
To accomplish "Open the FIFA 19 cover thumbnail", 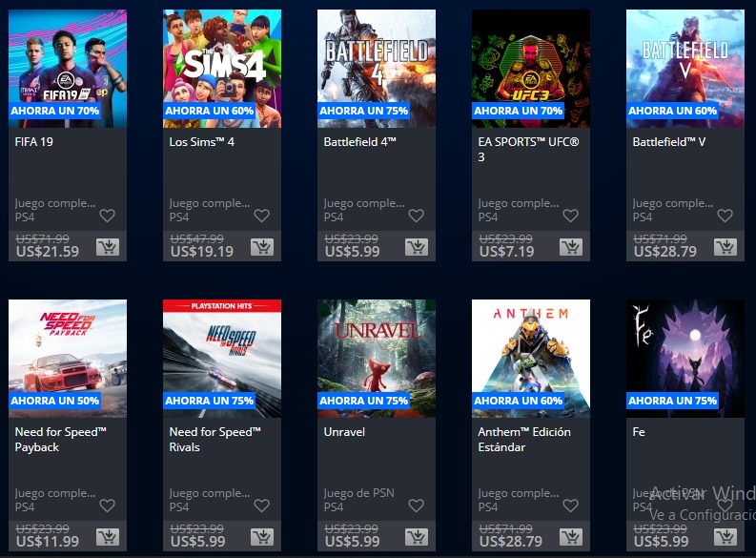I will click(68, 69).
